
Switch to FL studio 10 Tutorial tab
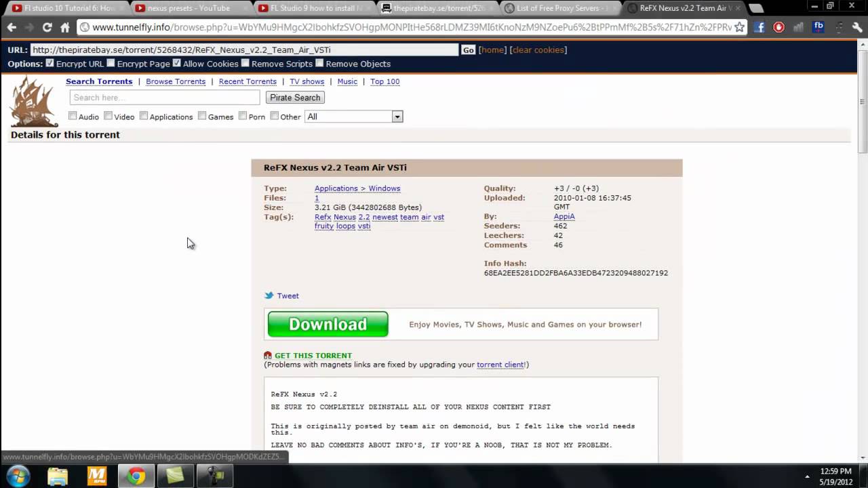pos(64,8)
